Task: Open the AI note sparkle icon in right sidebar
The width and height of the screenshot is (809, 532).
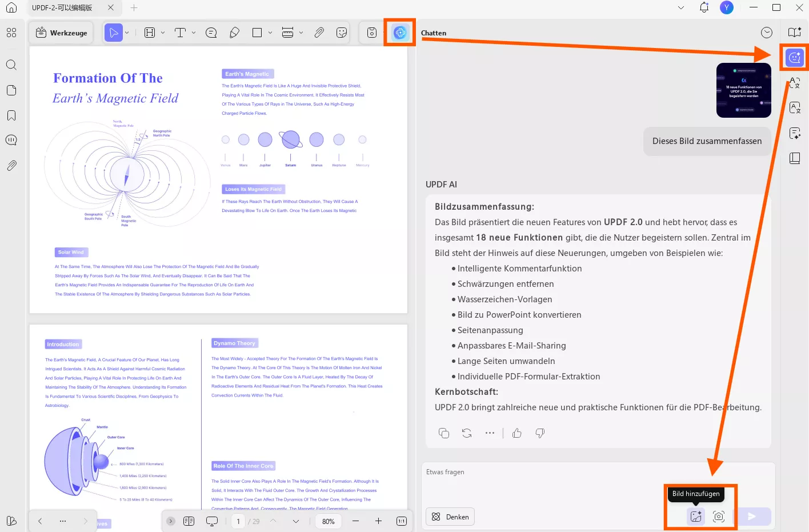Action: click(795, 133)
